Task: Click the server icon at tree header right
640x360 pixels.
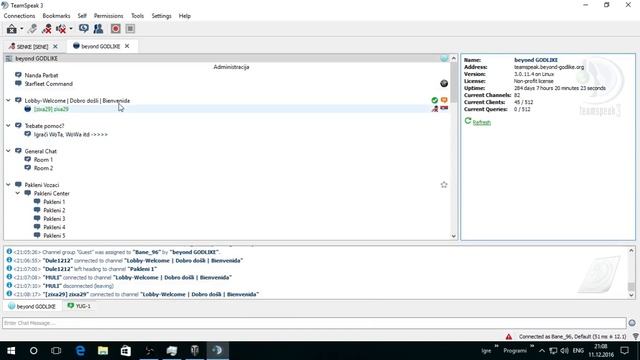Action: point(444,58)
